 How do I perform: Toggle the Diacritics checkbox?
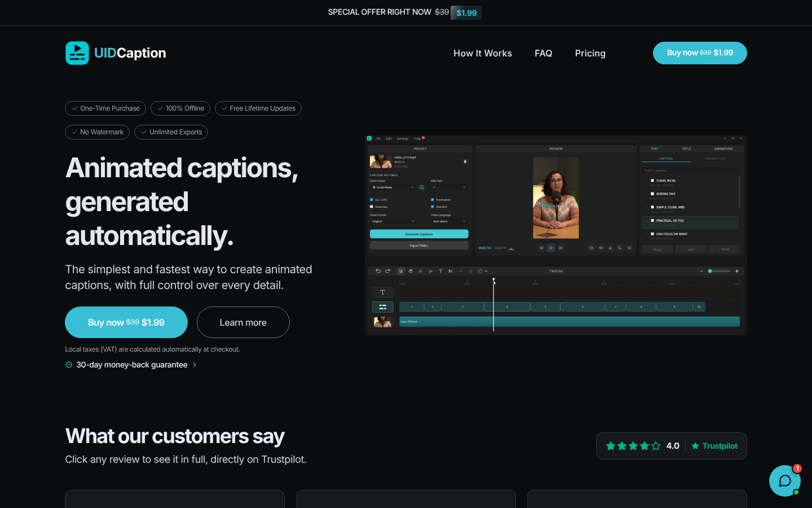[x=433, y=207]
